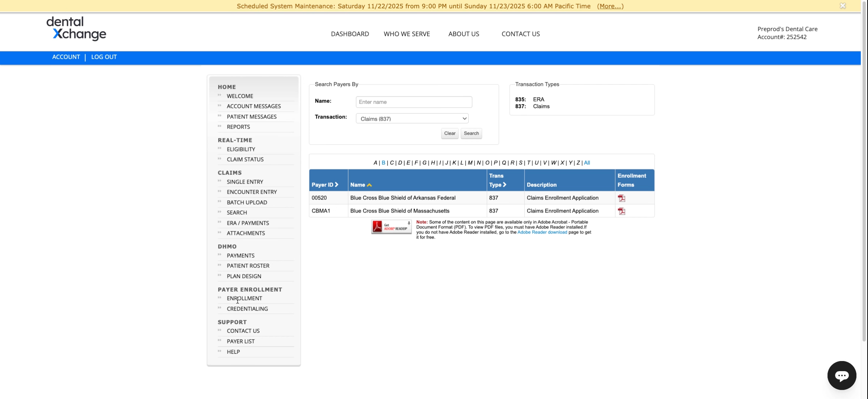
Task: Open Eligibility in sidebar
Action: tap(241, 149)
